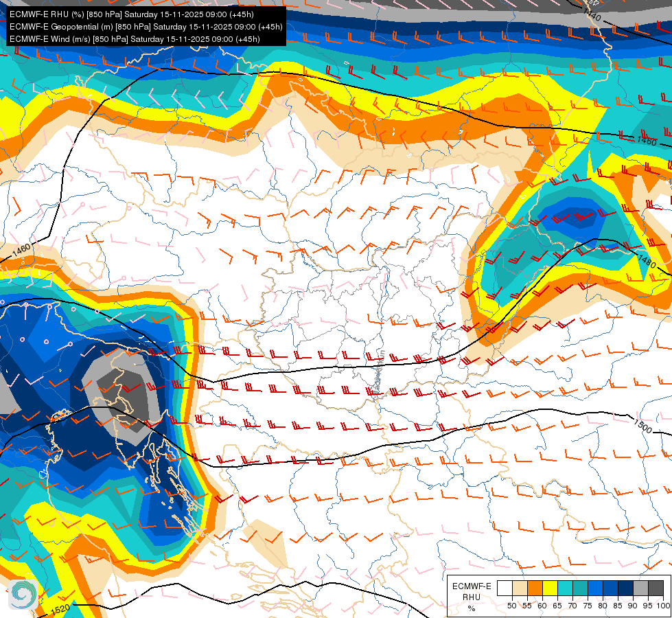Click the legend value 95

click(x=648, y=606)
